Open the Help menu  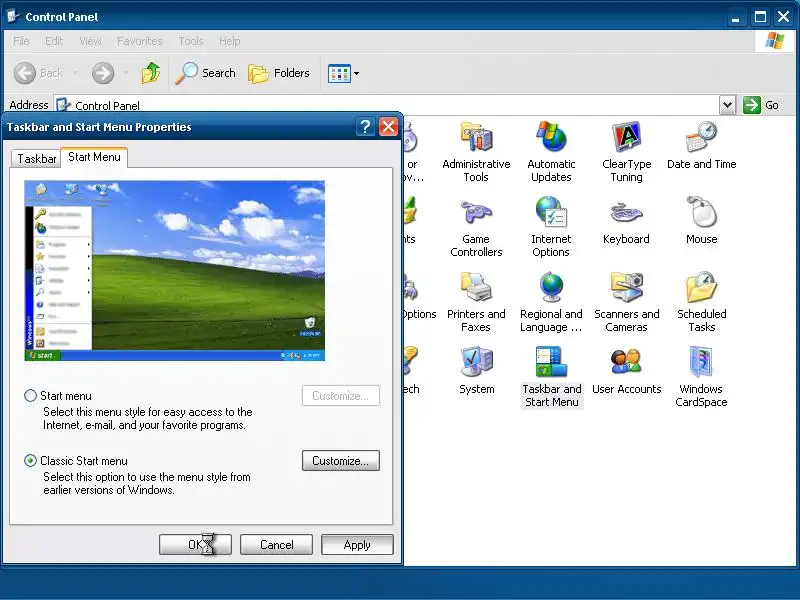230,41
